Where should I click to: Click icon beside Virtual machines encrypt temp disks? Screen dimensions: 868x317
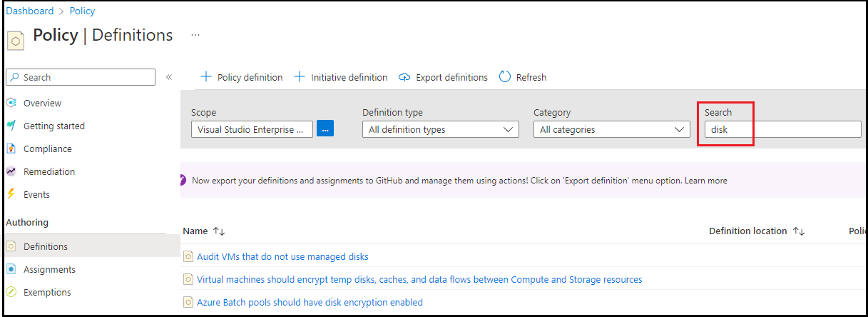(x=188, y=279)
